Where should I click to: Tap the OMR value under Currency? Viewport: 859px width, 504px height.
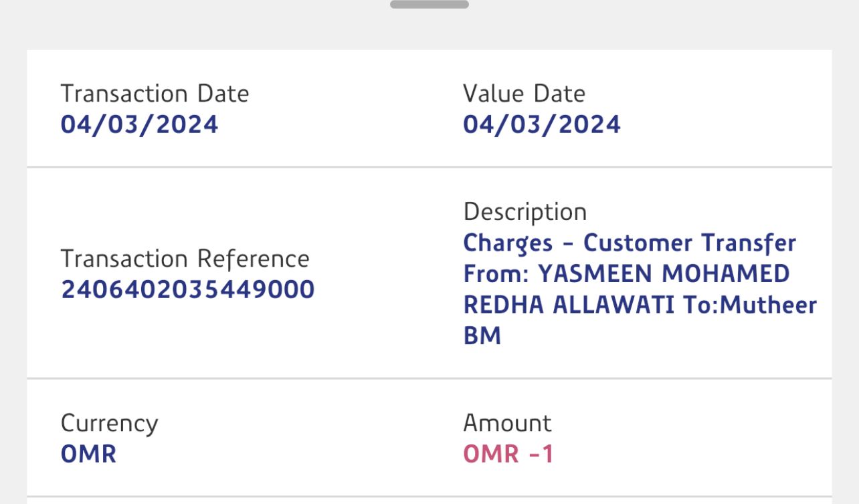tap(88, 455)
